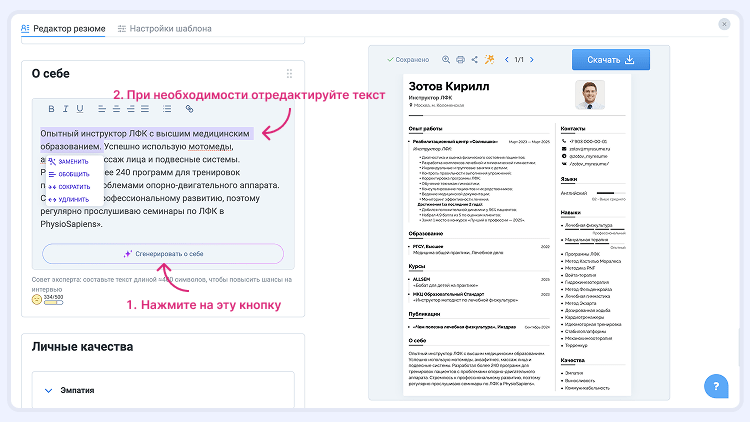Expand the Эмпатия quality item
The image size is (750, 422).
click(x=47, y=391)
